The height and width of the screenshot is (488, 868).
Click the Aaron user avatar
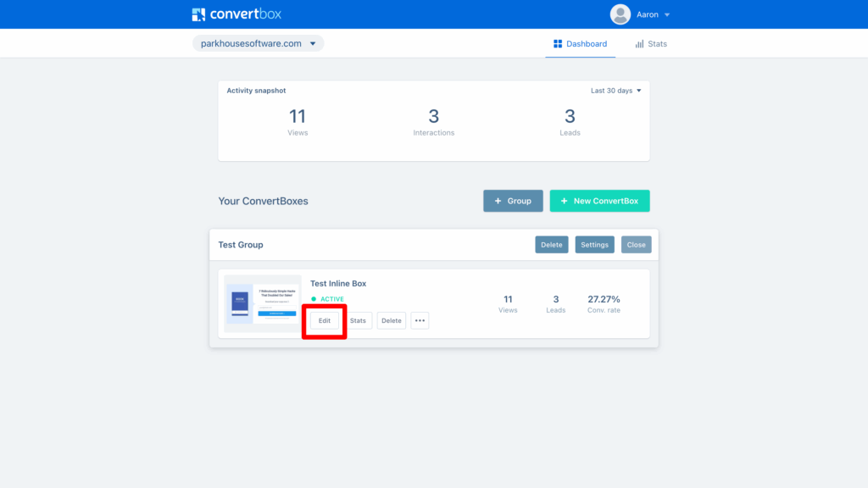(x=620, y=14)
